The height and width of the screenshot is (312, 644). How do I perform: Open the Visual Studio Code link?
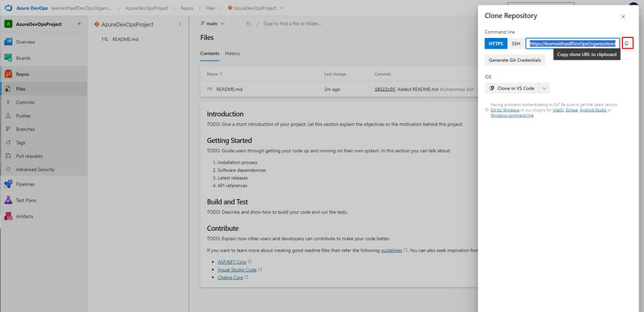coord(237,270)
